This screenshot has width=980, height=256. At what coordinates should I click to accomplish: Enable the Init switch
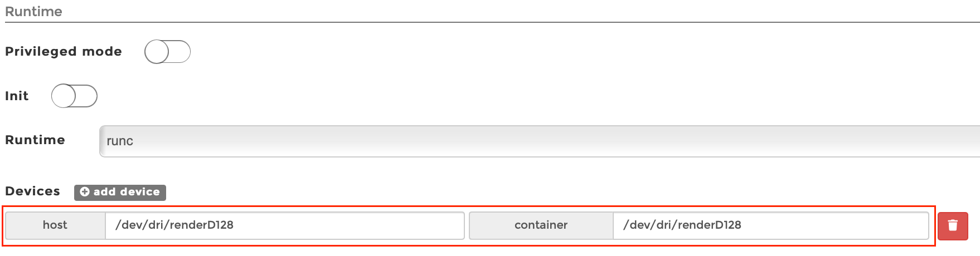coord(74,96)
